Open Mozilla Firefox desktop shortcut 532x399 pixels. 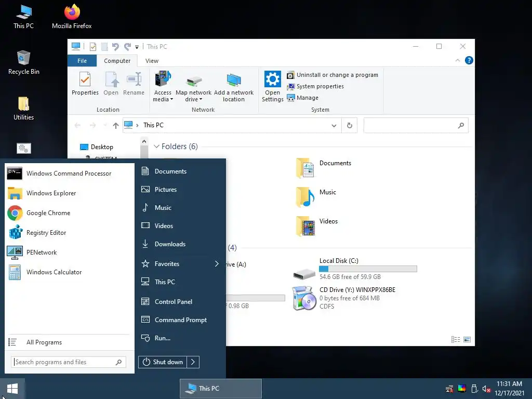(x=72, y=17)
